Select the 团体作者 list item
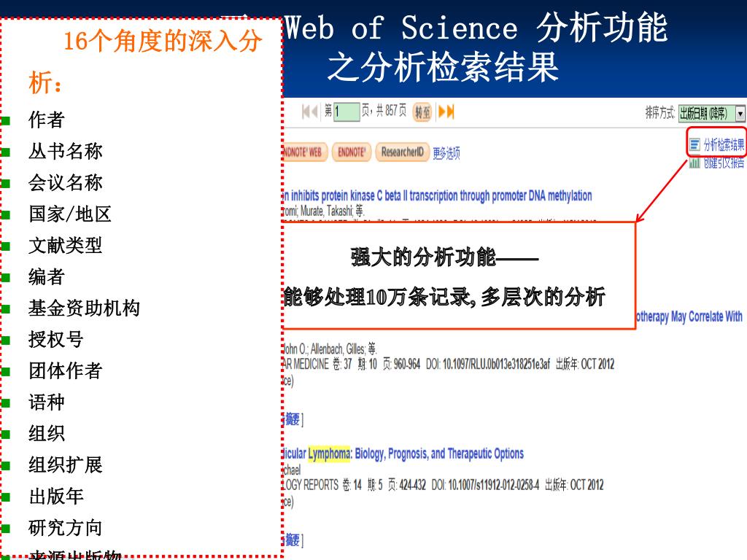 (65, 371)
